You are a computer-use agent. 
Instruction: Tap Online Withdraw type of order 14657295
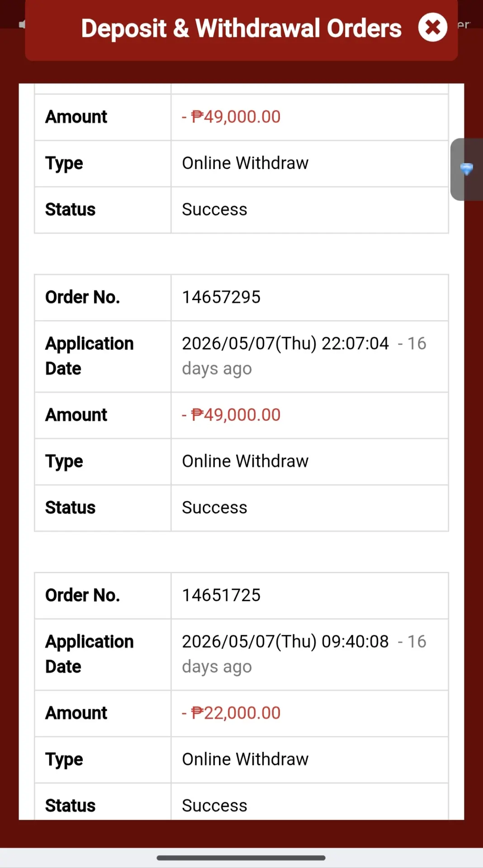point(245,461)
